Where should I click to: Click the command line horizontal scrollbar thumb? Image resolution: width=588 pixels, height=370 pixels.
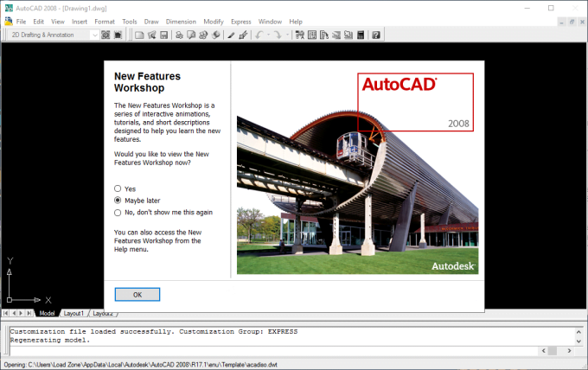pos(553,351)
